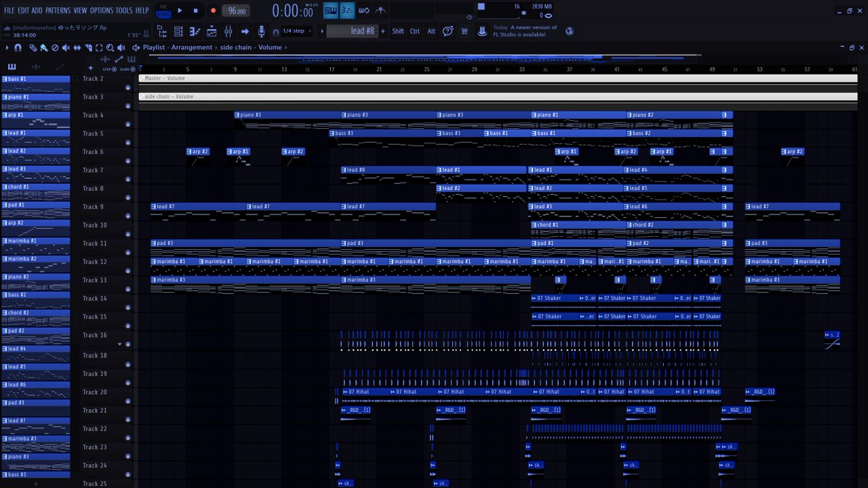The height and width of the screenshot is (488, 868).
Task: Click the red Record button
Action: coord(213,11)
